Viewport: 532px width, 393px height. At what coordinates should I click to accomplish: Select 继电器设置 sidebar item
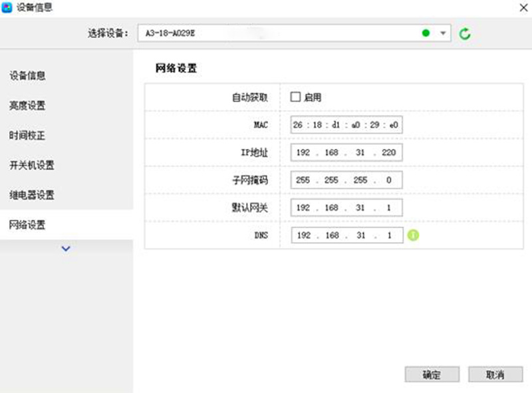31,196
